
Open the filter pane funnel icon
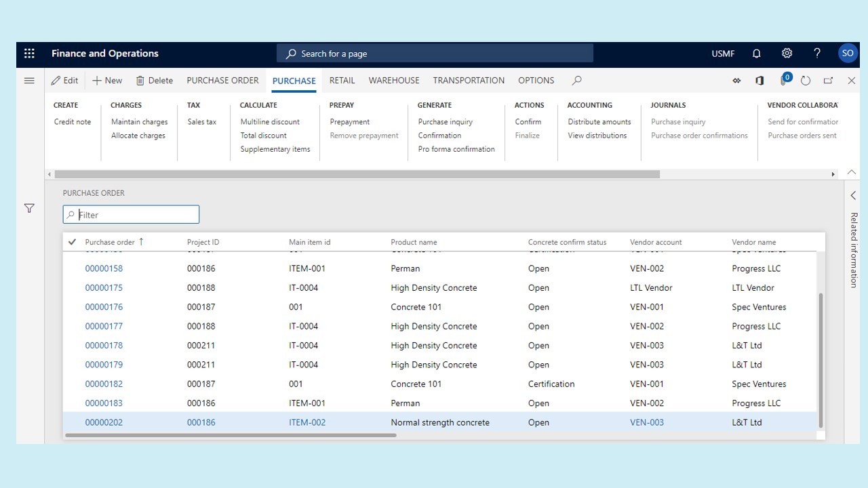coord(29,208)
